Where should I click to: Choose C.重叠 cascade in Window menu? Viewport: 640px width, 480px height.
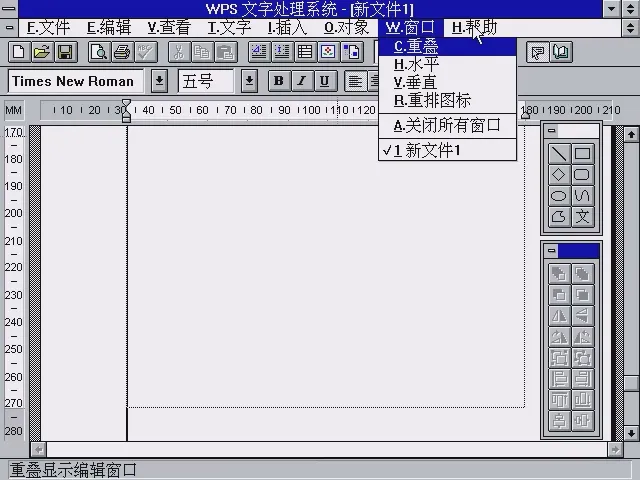tap(447, 47)
